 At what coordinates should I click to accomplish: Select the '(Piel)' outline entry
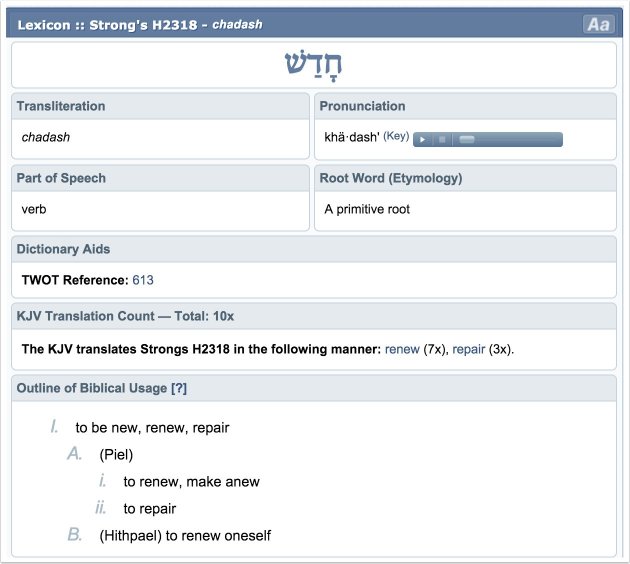tap(116, 454)
